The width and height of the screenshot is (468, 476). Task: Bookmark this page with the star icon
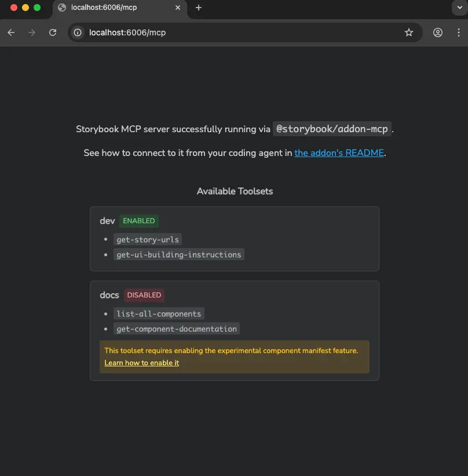pos(409,32)
